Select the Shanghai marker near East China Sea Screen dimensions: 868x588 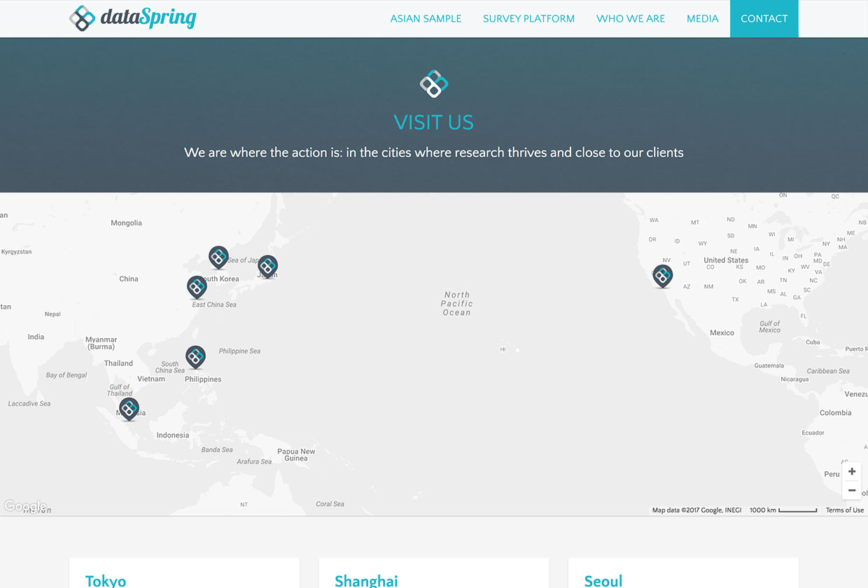pos(197,286)
